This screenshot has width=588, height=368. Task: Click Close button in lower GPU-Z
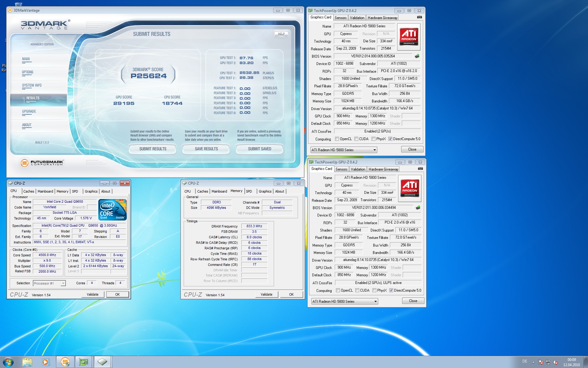click(413, 301)
